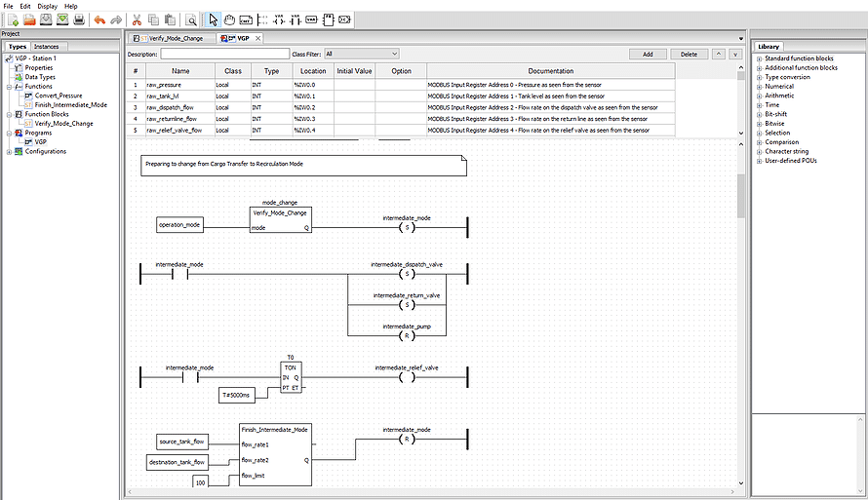Click the Description input field
Image resolution: width=868 pixels, height=500 pixels.
pos(225,55)
